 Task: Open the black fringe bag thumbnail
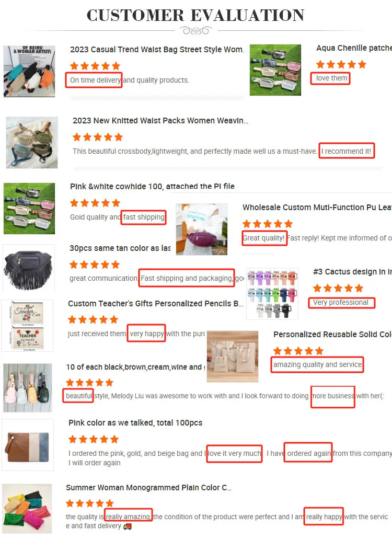29,268
